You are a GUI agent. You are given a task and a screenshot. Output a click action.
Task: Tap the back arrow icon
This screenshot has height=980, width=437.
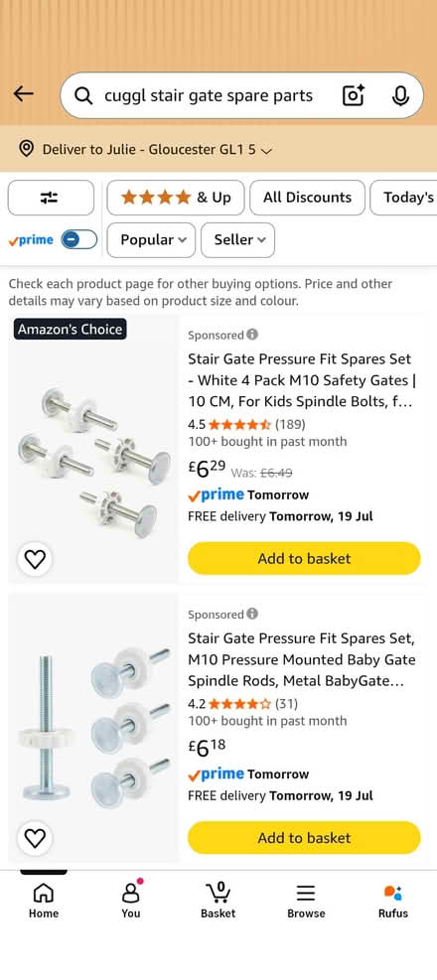(x=23, y=94)
